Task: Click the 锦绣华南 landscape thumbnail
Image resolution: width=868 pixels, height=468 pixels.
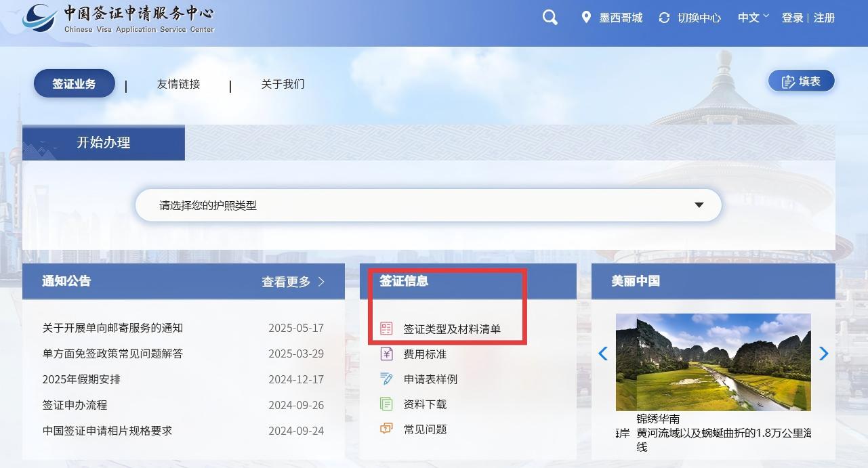Action: (713, 362)
